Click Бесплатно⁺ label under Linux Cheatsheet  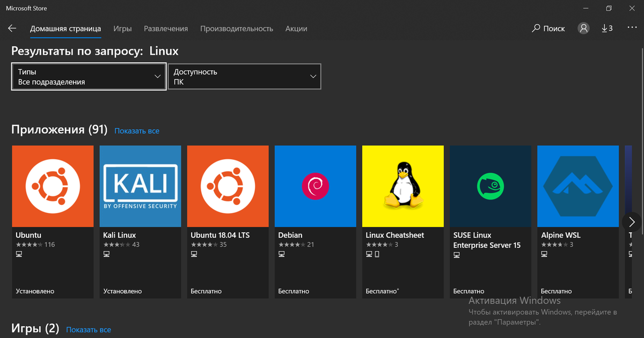click(382, 291)
